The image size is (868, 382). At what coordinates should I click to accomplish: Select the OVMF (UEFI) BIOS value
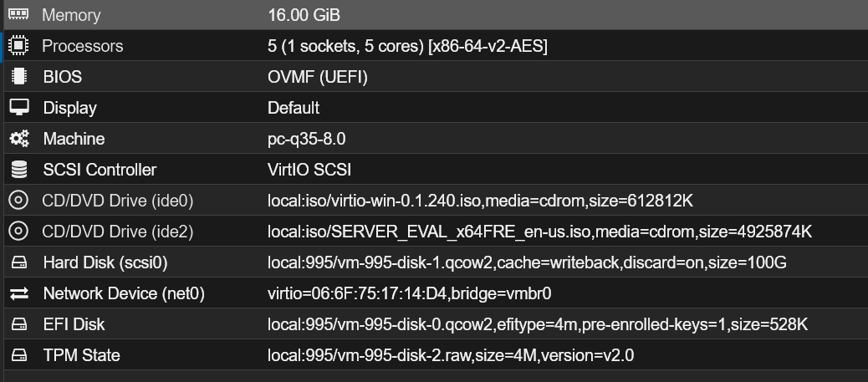(318, 77)
